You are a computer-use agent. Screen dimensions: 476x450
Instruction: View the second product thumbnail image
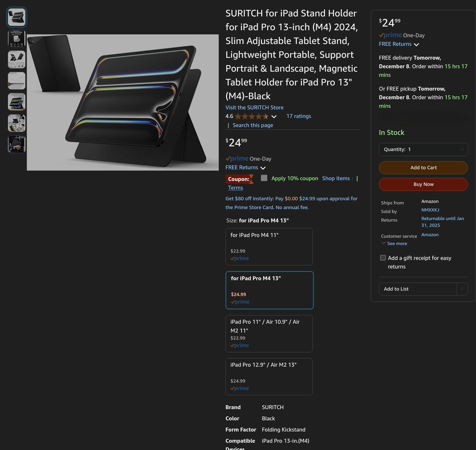click(x=17, y=38)
